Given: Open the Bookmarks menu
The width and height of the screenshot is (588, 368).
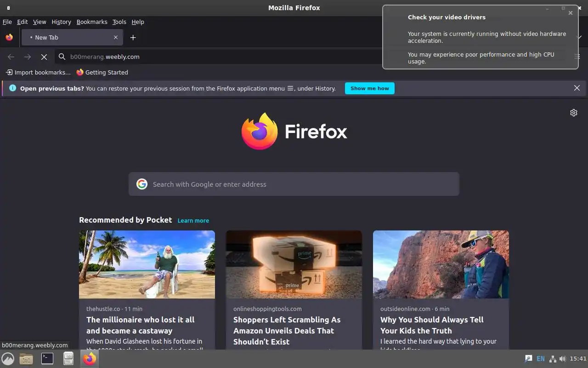Looking at the screenshot, I should [x=92, y=22].
